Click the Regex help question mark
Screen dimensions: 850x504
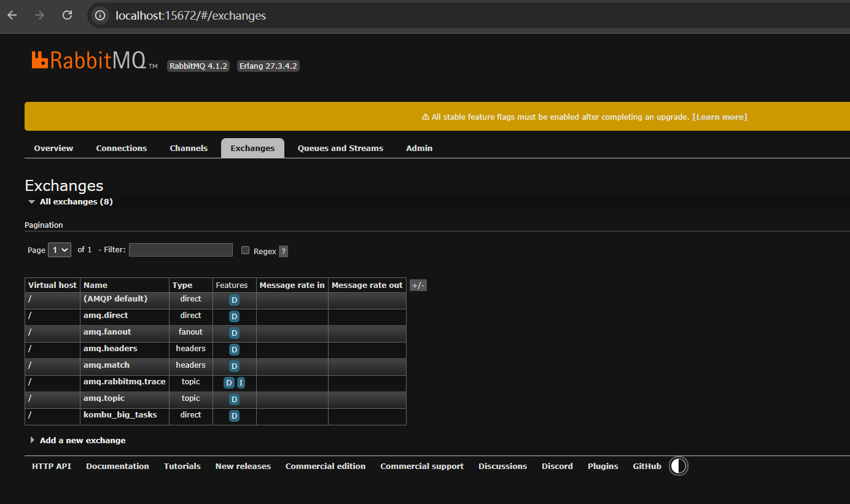pos(283,251)
